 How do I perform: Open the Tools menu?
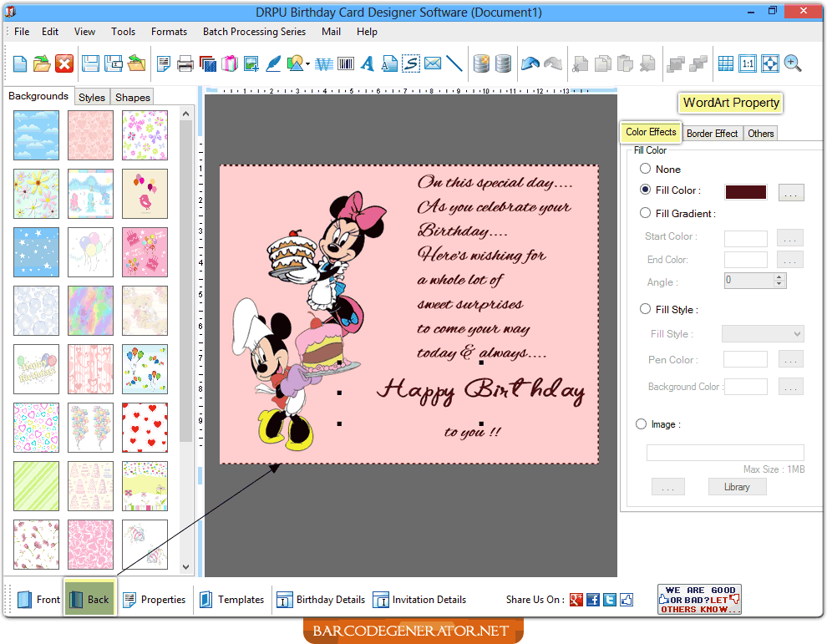click(x=123, y=32)
